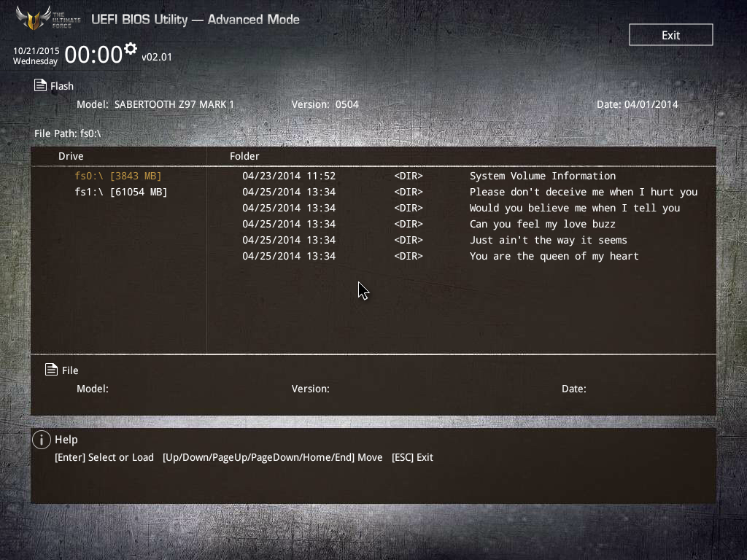Open folder "Can you feel my love buzz"
This screenshot has height=560, width=747.
tap(543, 224)
